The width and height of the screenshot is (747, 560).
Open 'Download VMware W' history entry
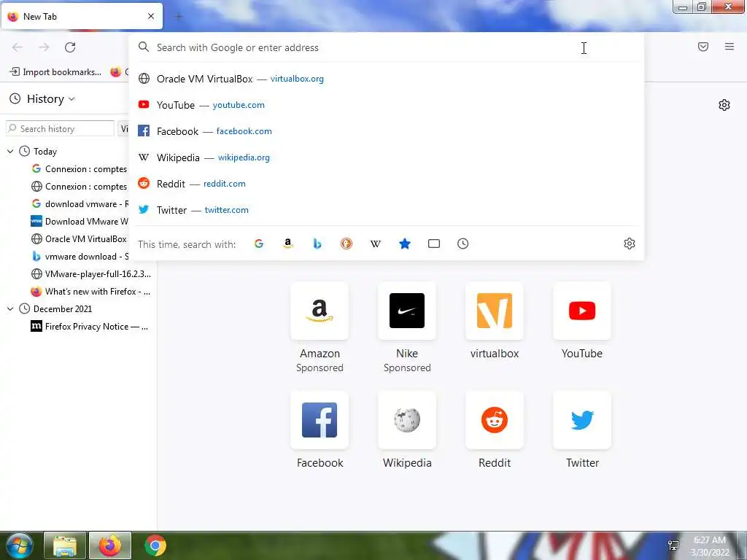[x=80, y=222]
